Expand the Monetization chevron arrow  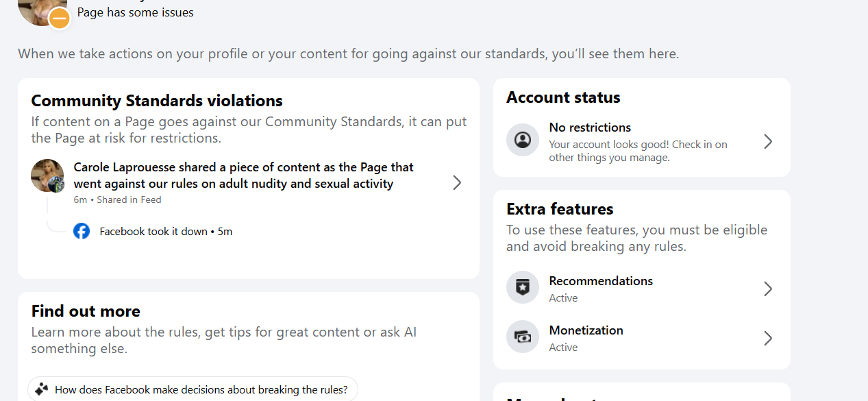[x=768, y=338]
